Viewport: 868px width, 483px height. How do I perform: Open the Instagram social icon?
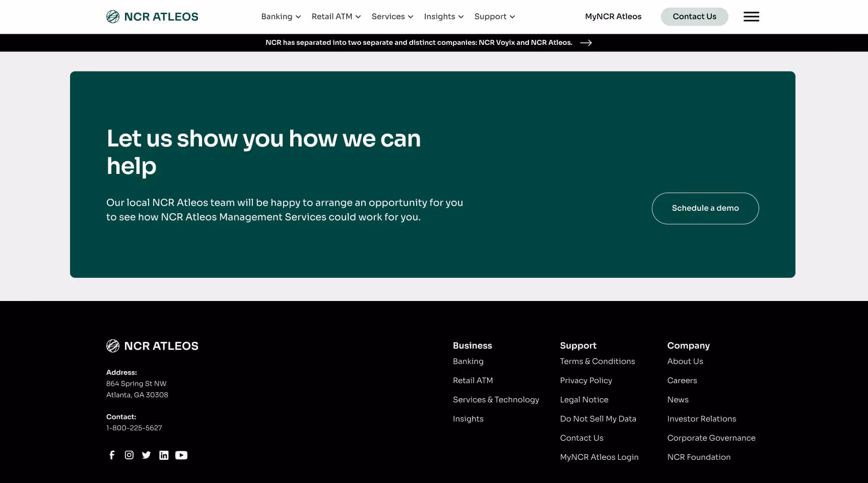tap(129, 455)
